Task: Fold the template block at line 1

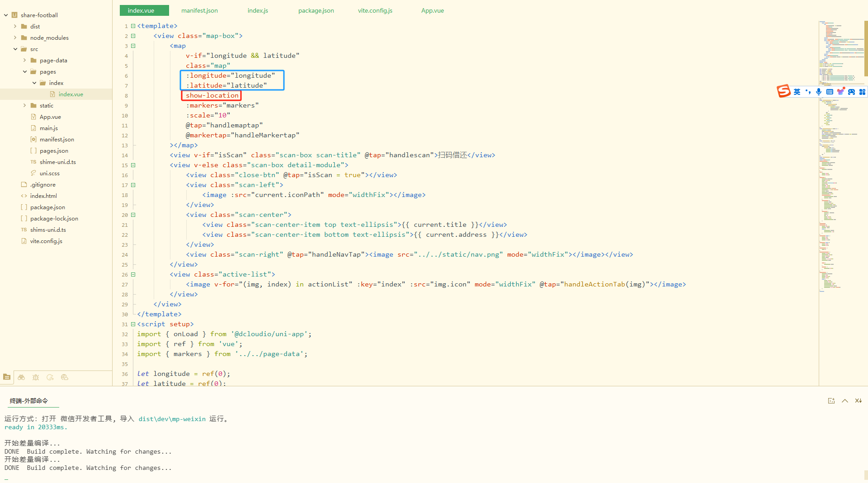Action: tap(133, 26)
